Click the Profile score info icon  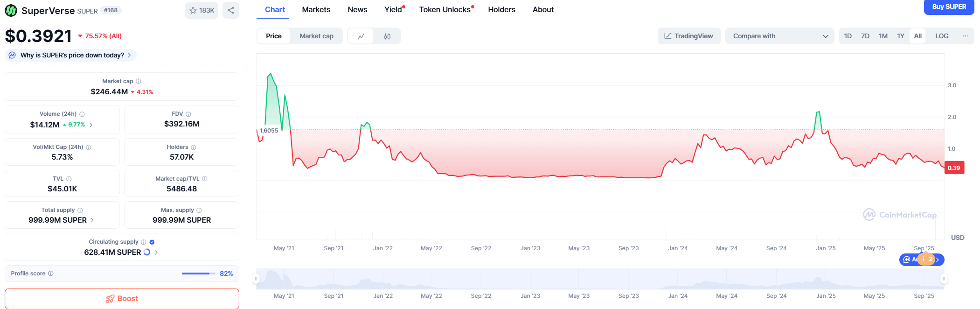pos(51,274)
